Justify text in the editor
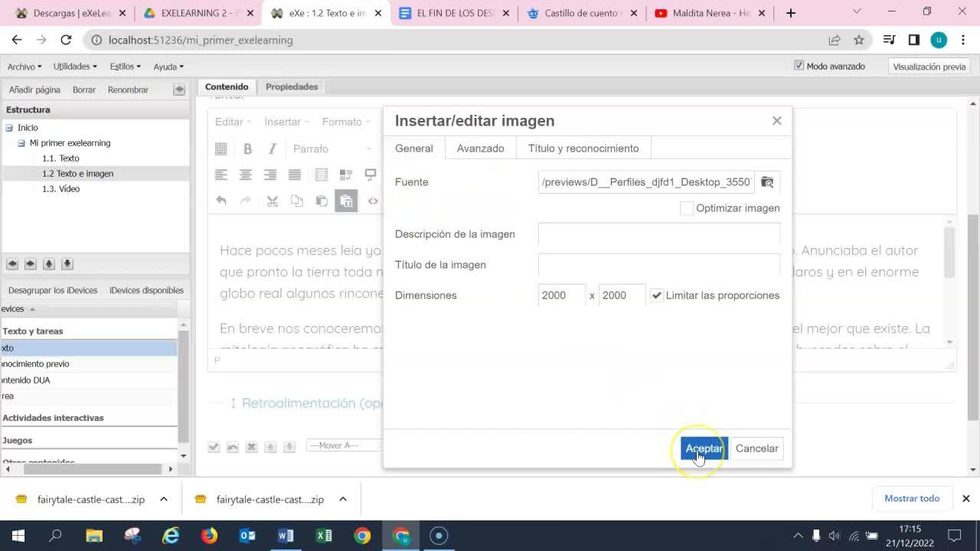 pos(295,174)
